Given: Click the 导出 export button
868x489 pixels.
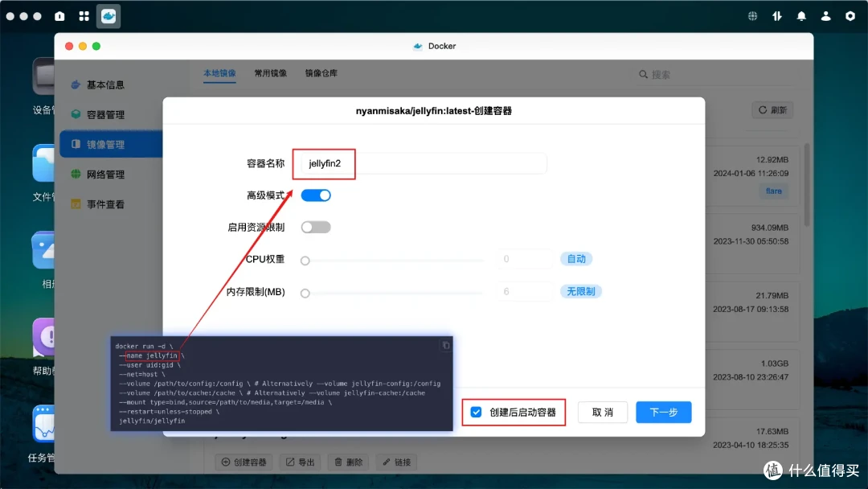Looking at the screenshot, I should click(x=300, y=462).
